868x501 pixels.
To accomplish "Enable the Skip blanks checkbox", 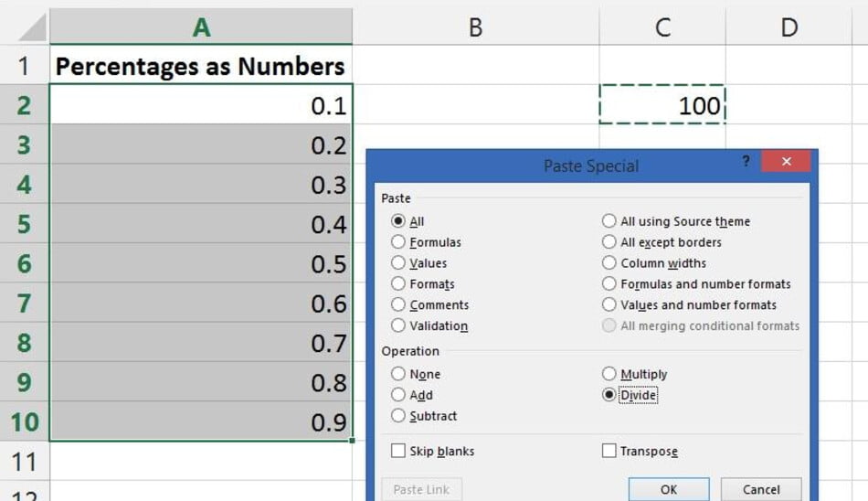I will tap(398, 451).
